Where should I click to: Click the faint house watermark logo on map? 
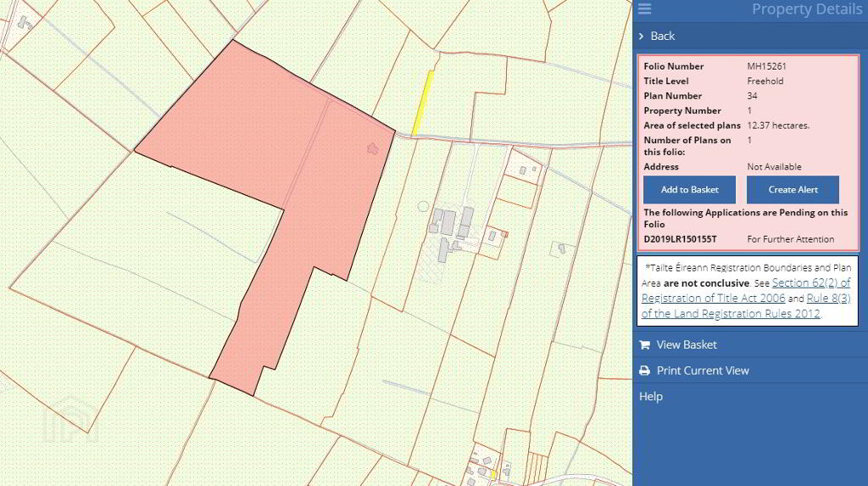[x=70, y=419]
